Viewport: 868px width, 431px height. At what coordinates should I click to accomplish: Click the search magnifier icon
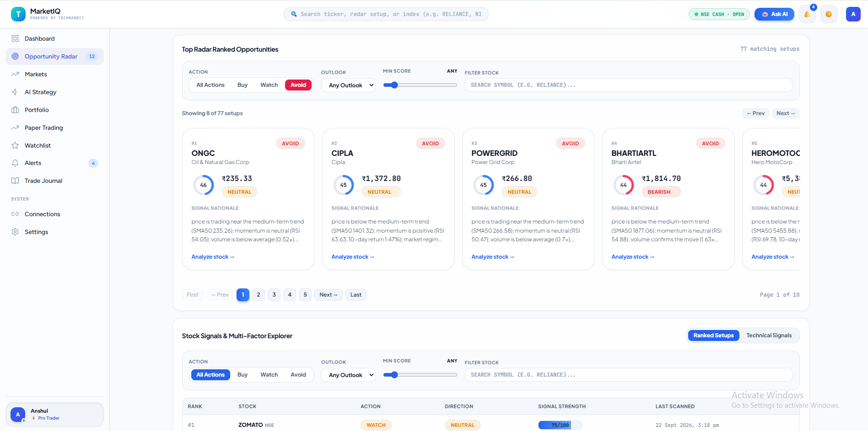[294, 14]
